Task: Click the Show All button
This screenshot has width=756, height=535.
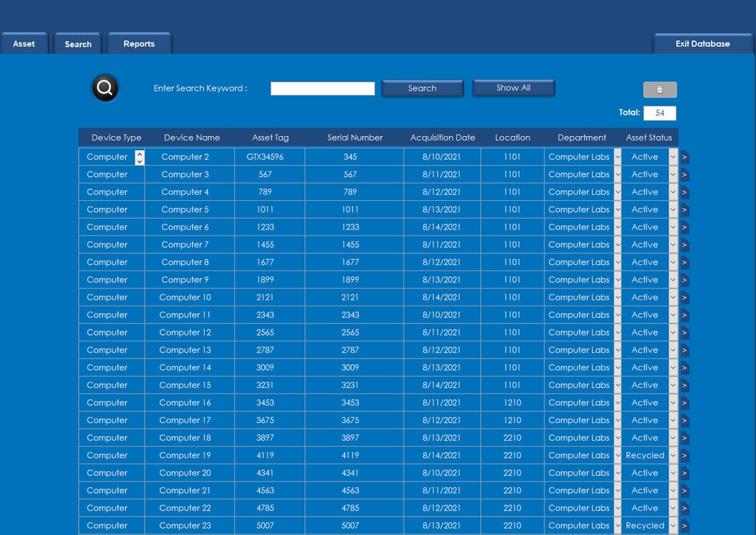Action: pyautogui.click(x=513, y=87)
